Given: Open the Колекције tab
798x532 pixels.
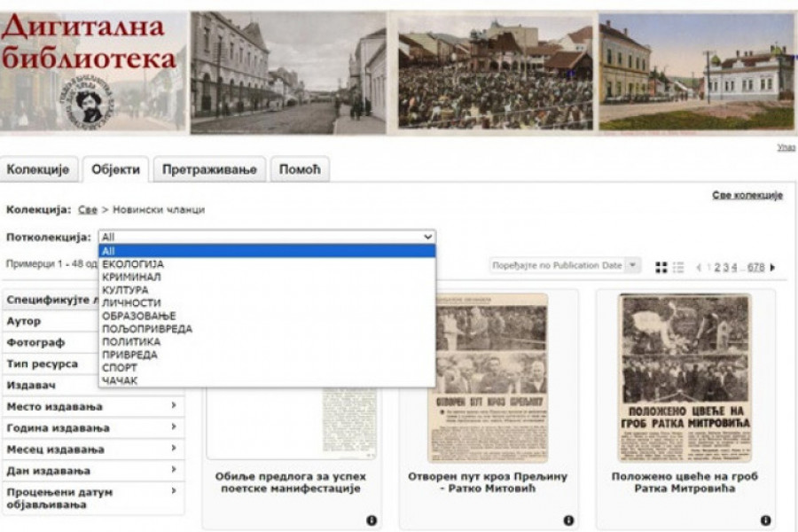Looking at the screenshot, I should pos(38,169).
